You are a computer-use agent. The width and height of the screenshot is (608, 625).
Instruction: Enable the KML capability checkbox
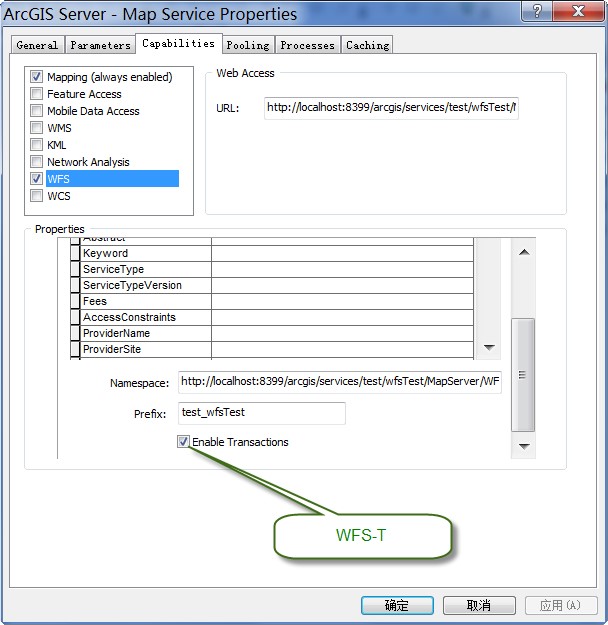37,145
